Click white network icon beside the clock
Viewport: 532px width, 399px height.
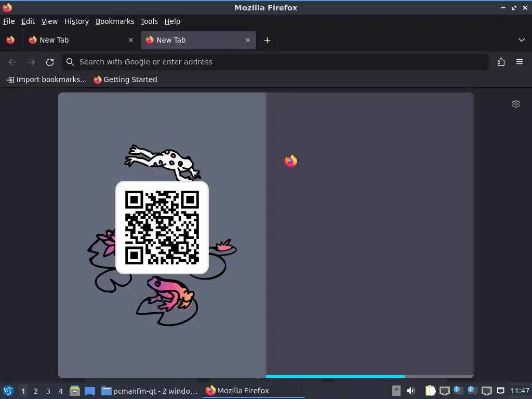[x=500, y=391]
